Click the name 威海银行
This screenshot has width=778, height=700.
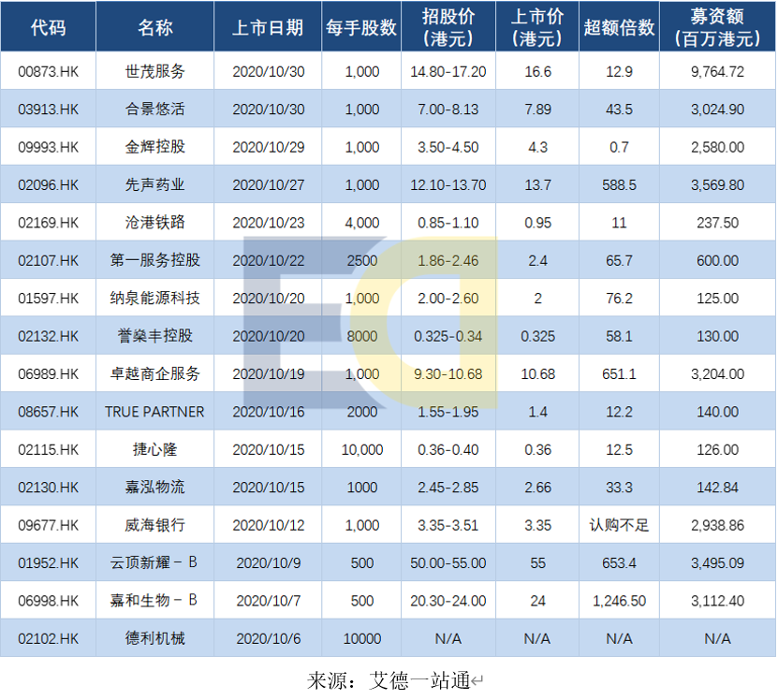(x=154, y=525)
